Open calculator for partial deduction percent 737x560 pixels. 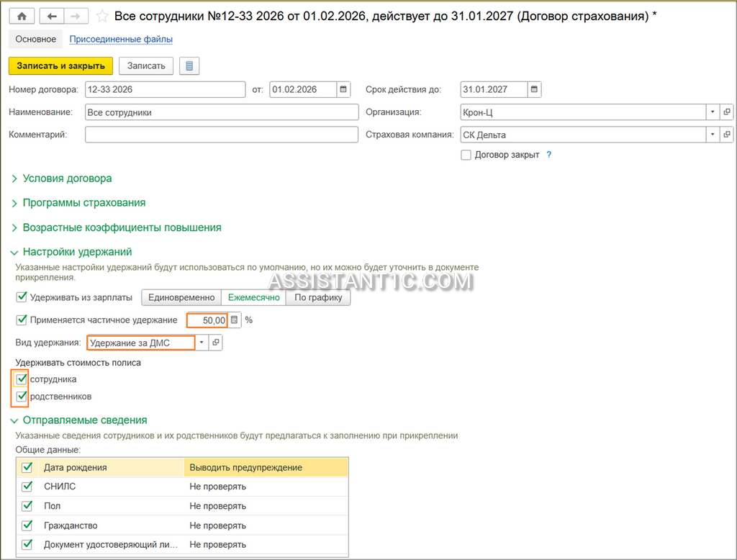(234, 320)
